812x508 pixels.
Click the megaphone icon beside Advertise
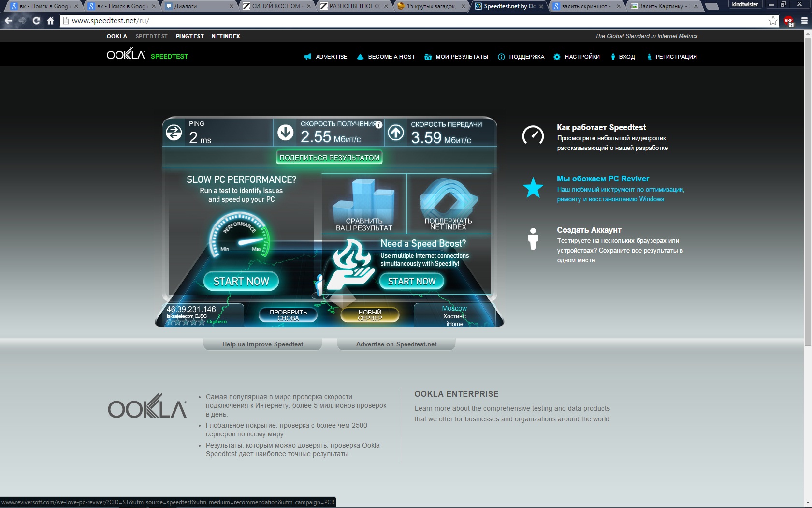click(307, 57)
